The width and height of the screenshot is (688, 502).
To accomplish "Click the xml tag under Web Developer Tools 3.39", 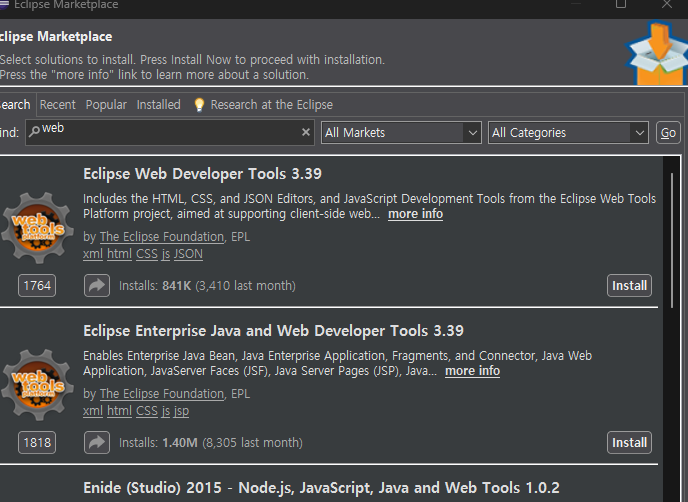I will pos(93,254).
